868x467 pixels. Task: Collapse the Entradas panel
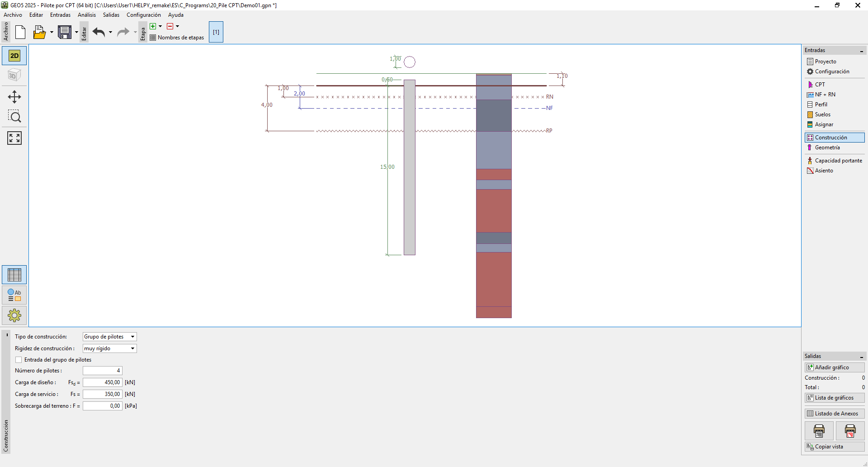click(862, 51)
